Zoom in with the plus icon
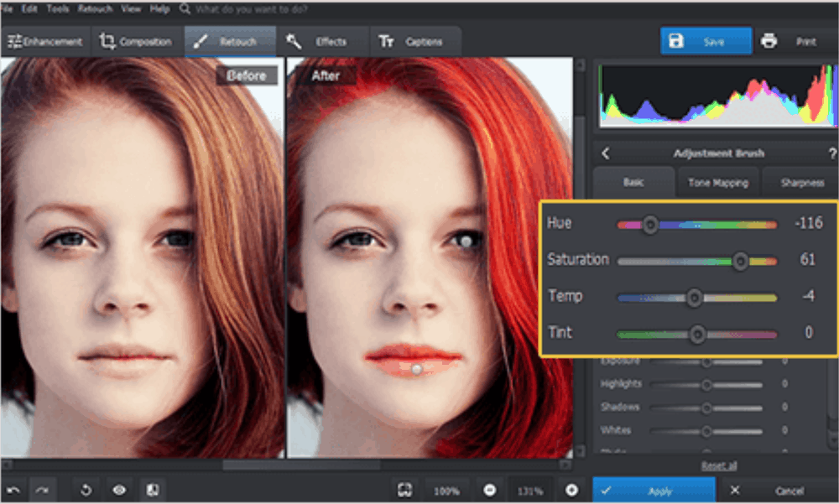 (x=571, y=490)
